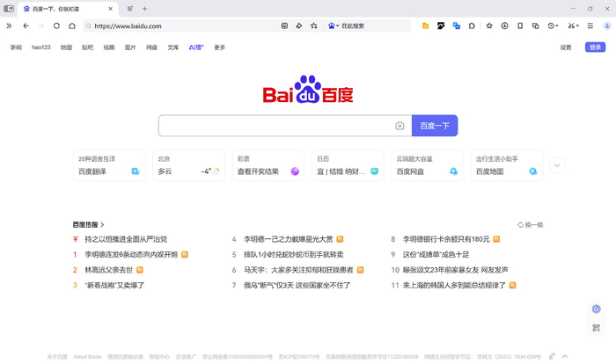Open 地图 in the Baidu top navigation
The height and width of the screenshot is (364, 616).
point(66,47)
